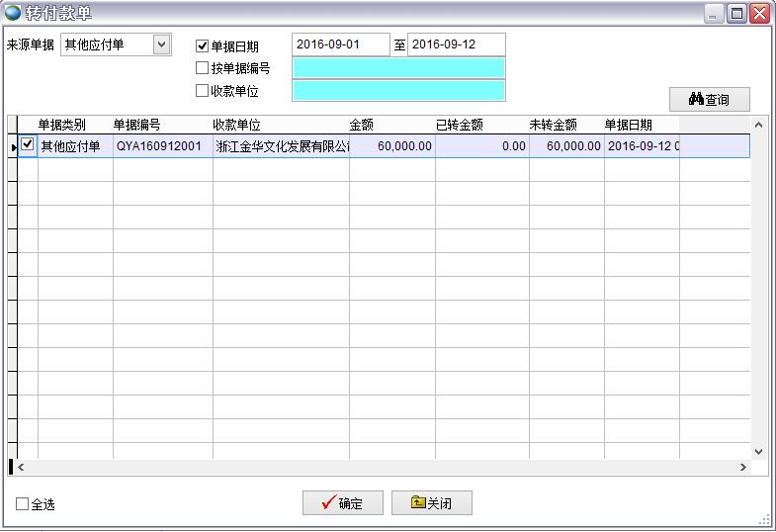
Task: Click the globe icon in title bar
Action: [12, 13]
